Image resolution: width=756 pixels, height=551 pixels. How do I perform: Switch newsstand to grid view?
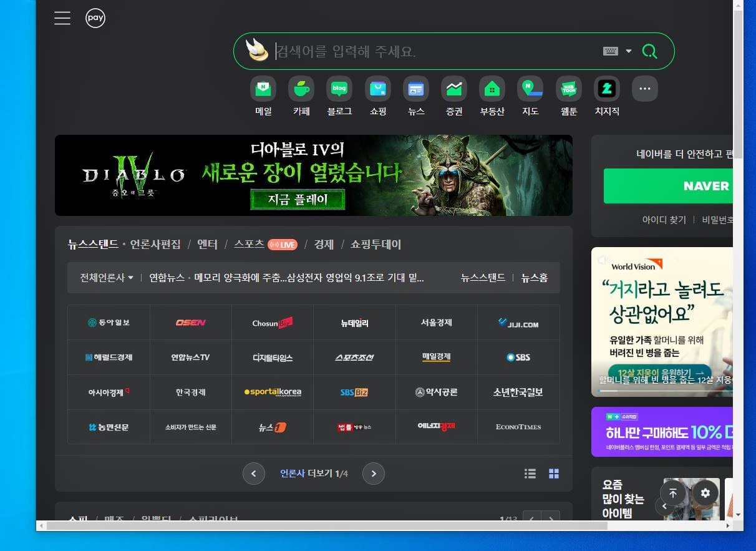click(x=554, y=474)
